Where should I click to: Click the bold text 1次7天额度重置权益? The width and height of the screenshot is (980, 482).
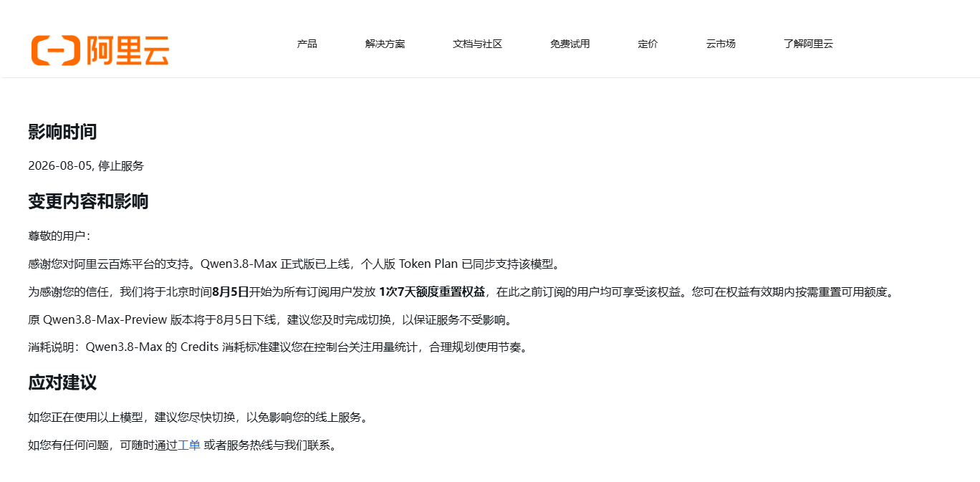click(x=432, y=292)
